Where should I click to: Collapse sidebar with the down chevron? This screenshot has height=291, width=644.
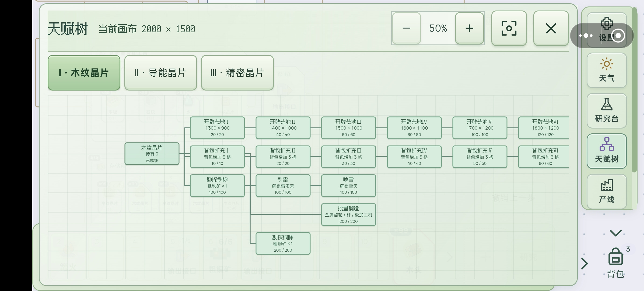[615, 233]
